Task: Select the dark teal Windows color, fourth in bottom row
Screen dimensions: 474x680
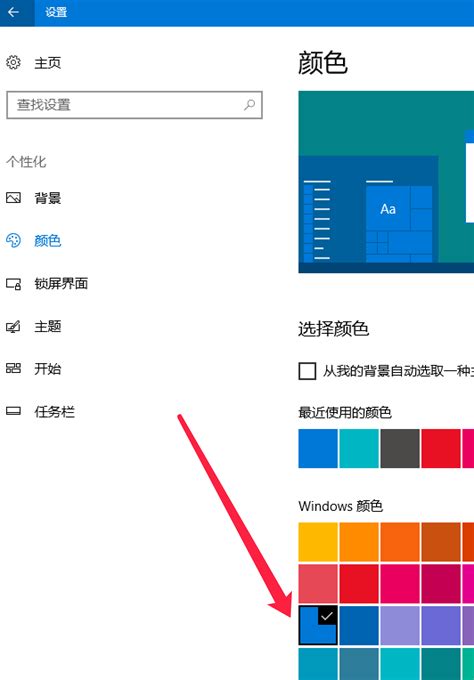Action: tap(441, 664)
